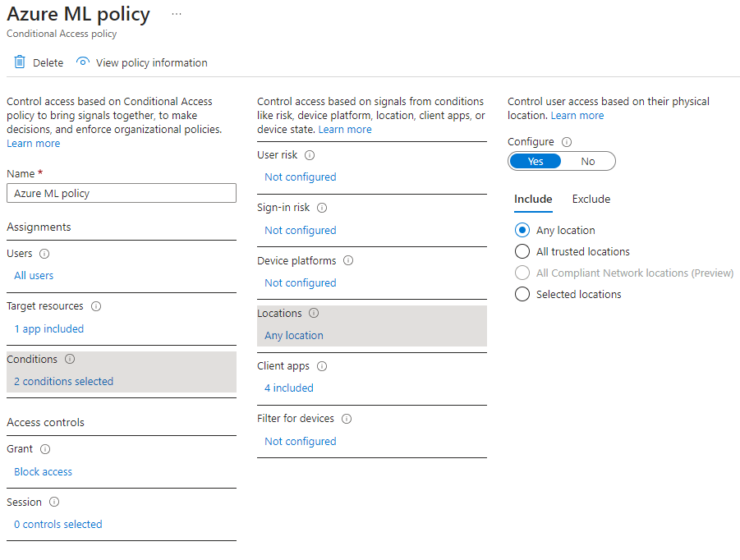740x560 pixels.
Task: Click info icon beside Sign-in risk
Action: pos(322,208)
